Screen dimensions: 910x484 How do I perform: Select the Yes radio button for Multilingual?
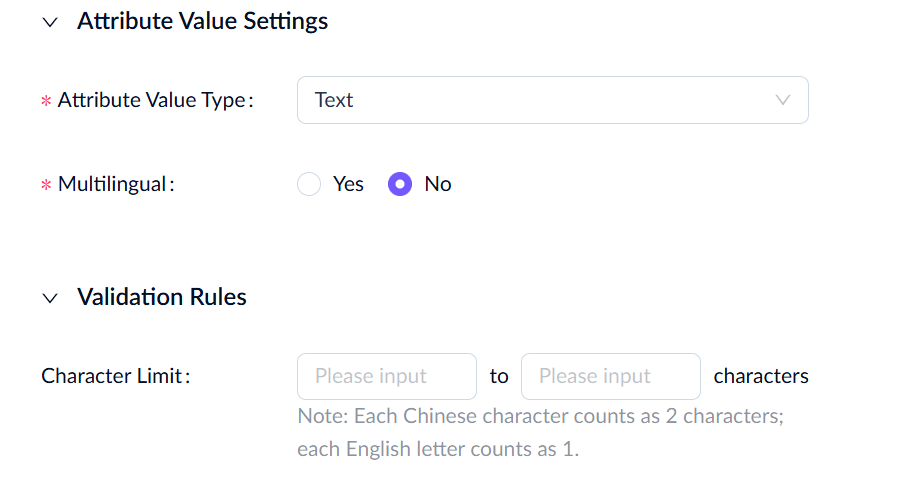click(x=309, y=184)
